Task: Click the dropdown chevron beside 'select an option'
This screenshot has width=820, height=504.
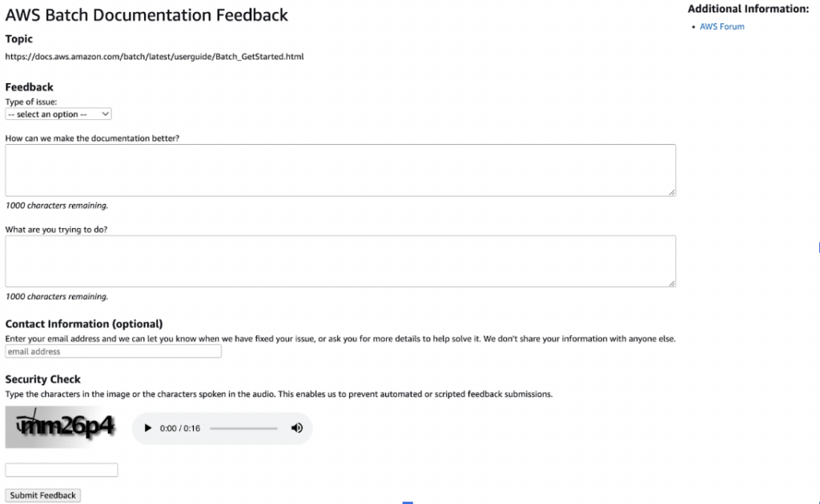Action: pos(104,114)
